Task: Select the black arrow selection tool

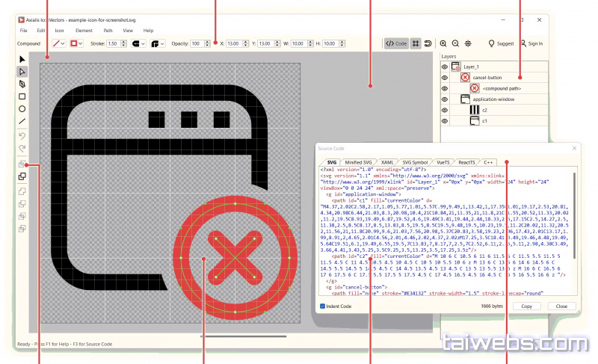Action: pyautogui.click(x=22, y=59)
